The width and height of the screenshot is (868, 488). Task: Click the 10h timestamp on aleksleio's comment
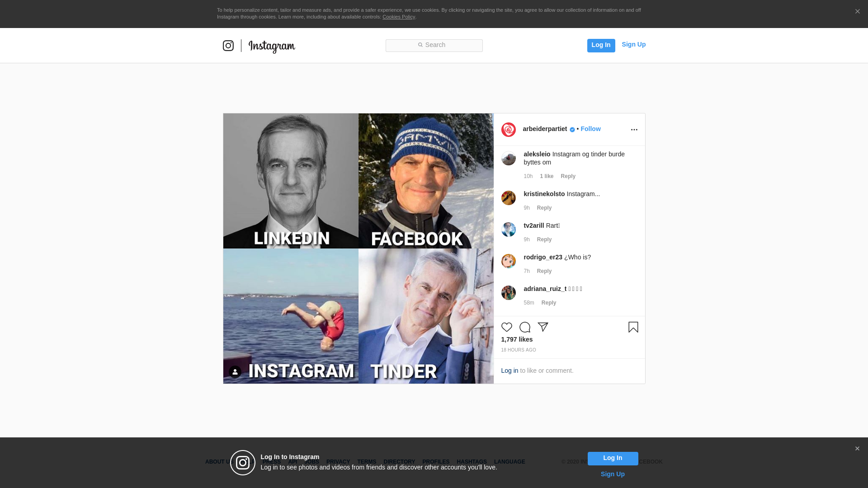[x=528, y=176]
